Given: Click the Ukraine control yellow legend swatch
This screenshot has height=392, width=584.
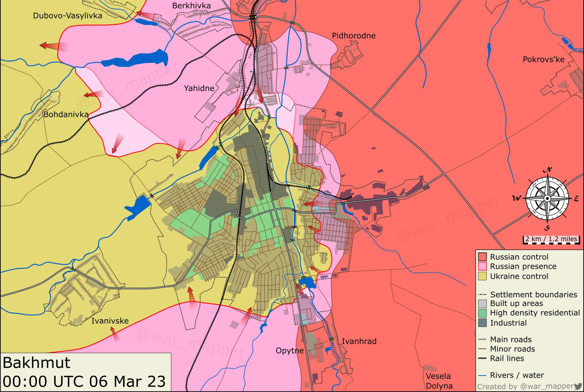Looking at the screenshot, I should point(482,276).
